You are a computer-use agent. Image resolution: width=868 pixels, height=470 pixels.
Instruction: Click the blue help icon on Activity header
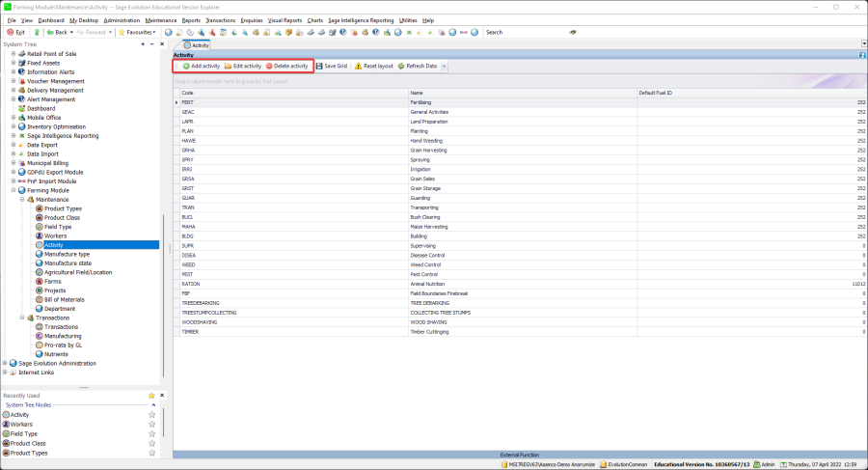pyautogui.click(x=861, y=55)
